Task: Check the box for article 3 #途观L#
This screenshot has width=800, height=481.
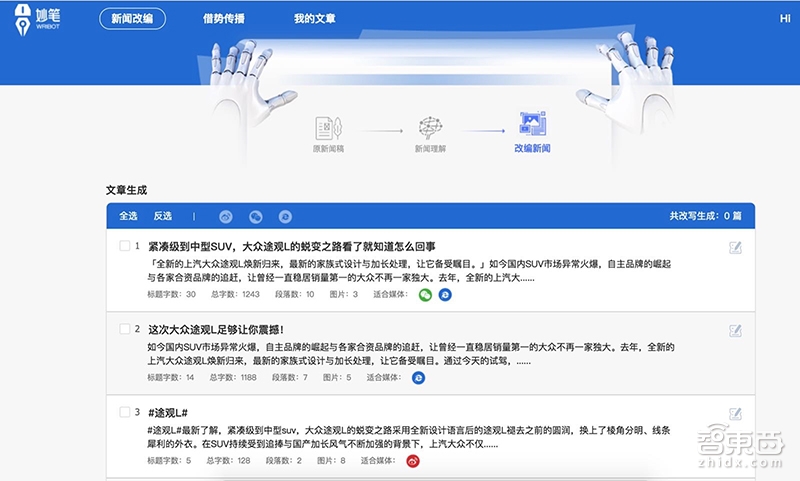Action: click(x=124, y=412)
